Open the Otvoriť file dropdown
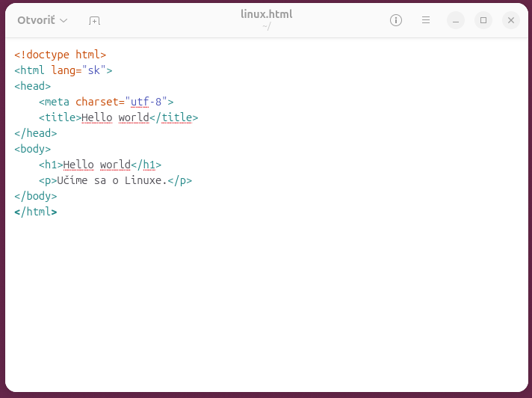The image size is (532, 398). click(43, 20)
